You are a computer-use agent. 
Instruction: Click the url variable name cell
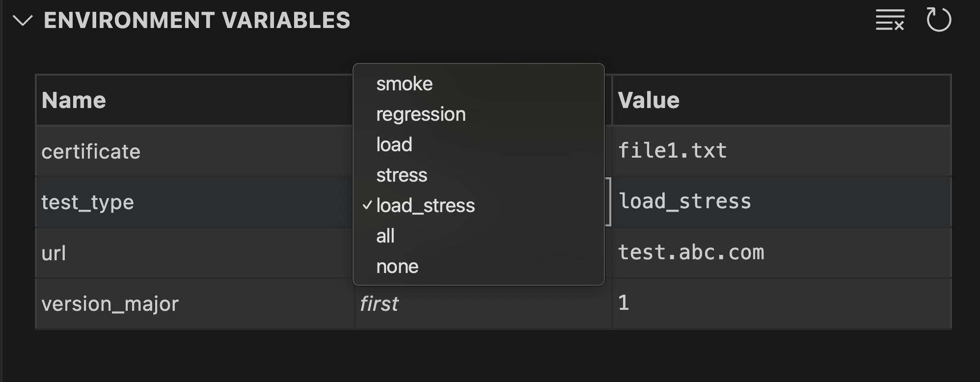click(x=54, y=253)
